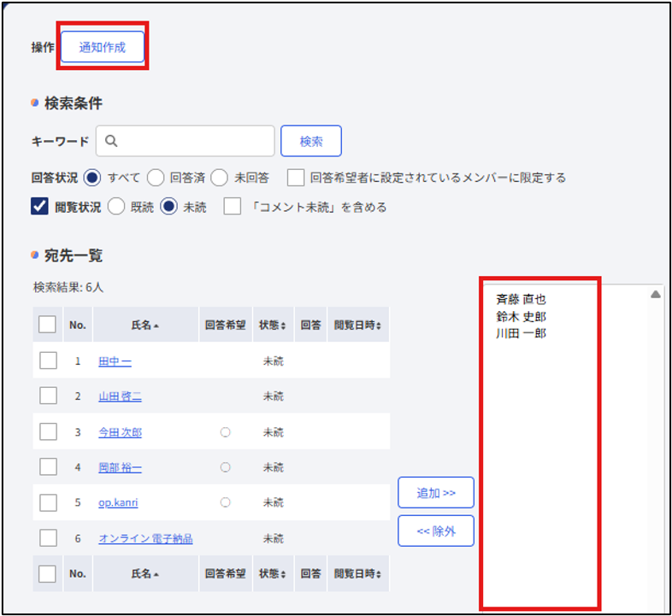
Task: Focus the キーワード search field
Action: coord(186,141)
